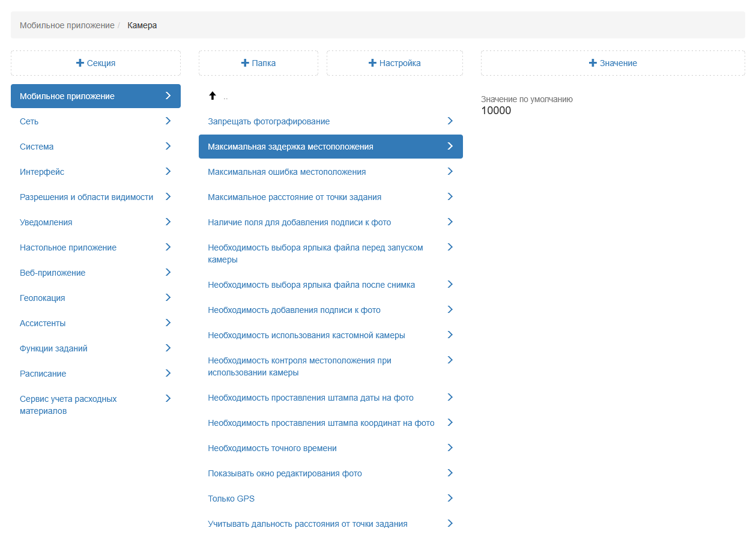This screenshot has height=543, width=756.
Task: Open Показывать окно редактирования фото setting
Action: point(285,473)
